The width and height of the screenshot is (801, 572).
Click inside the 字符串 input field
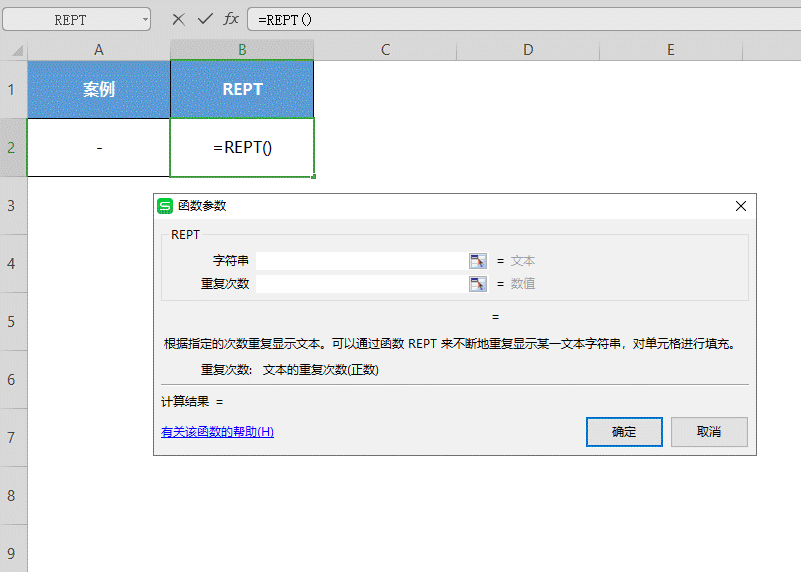(360, 261)
